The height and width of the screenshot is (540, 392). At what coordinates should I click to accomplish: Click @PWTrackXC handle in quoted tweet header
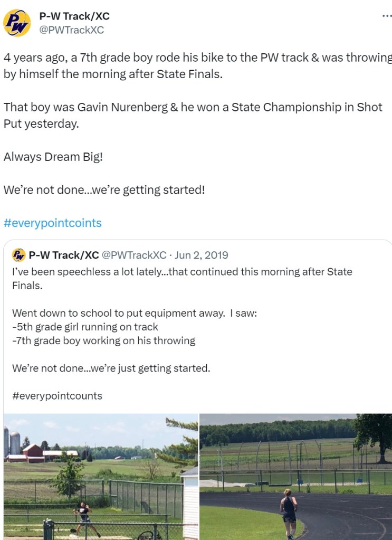[133, 255]
